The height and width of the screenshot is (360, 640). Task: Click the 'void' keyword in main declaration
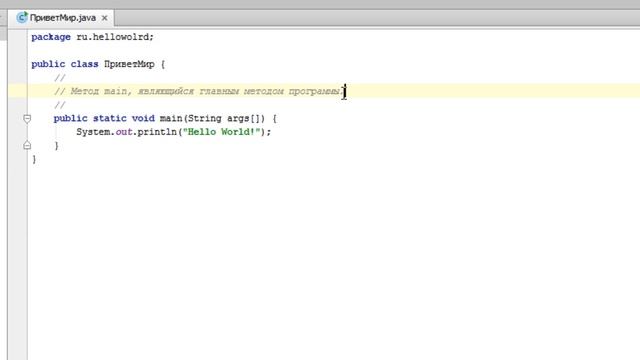(143, 118)
